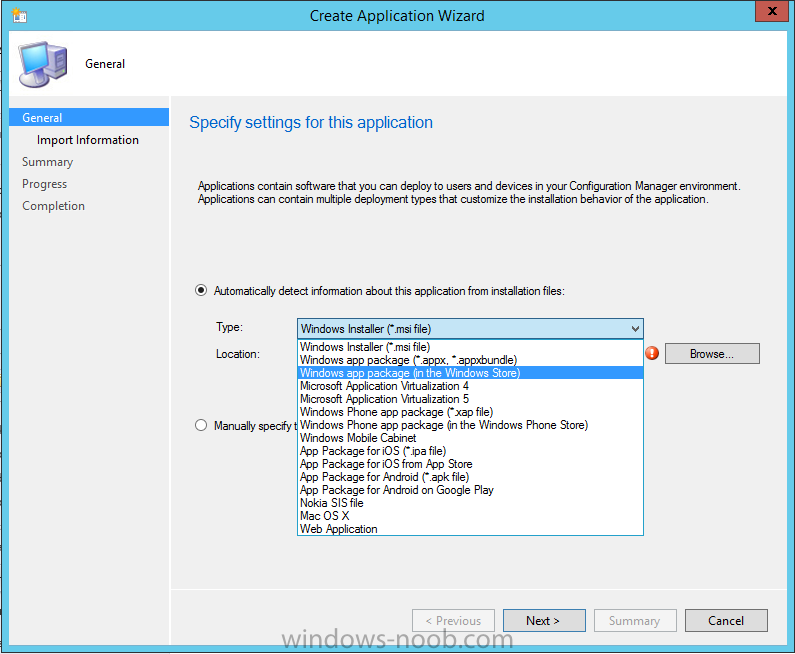Viewport: 795px width, 654px height.
Task: Choose Windows Mobile Cabinet option
Action: tap(470, 438)
